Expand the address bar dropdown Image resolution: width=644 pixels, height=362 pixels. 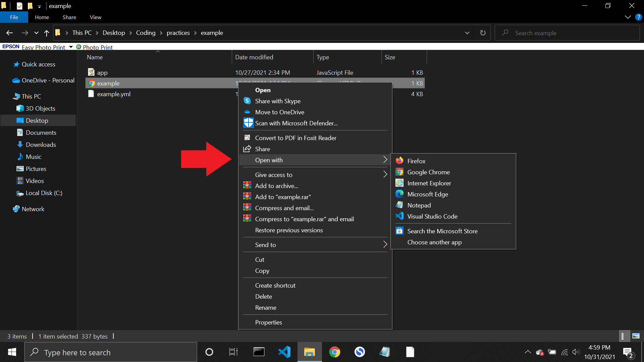click(x=467, y=33)
